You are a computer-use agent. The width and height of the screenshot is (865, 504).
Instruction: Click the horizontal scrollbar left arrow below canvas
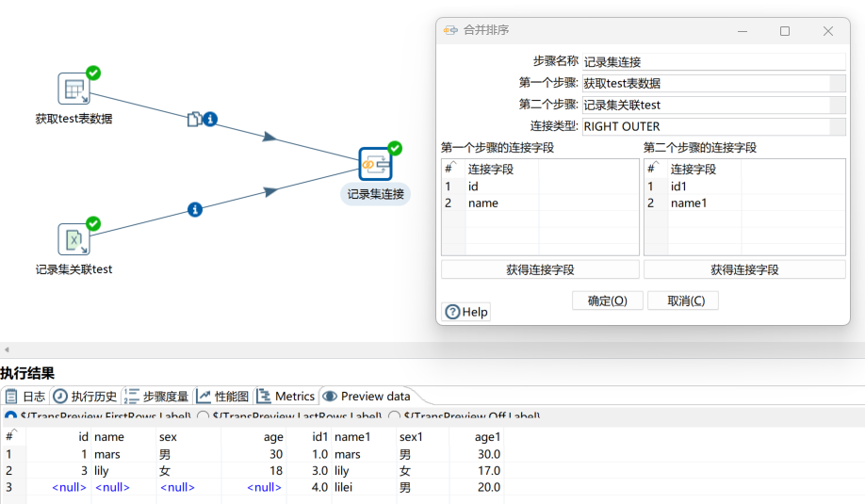coord(6,350)
